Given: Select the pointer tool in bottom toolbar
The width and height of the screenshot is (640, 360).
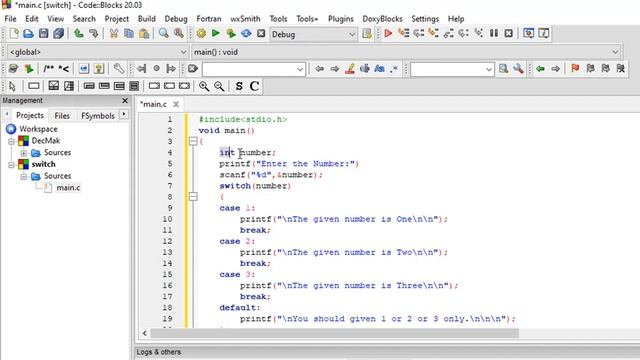Looking at the screenshot, I should tap(12, 86).
